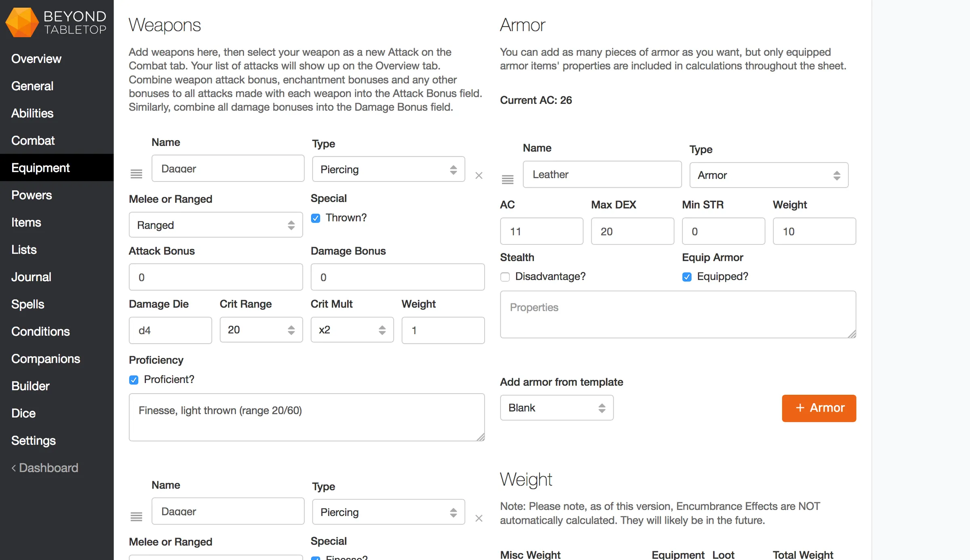Viewport: 970px width, 560px height.
Task: Click the Leather armor Properties text area
Action: (x=677, y=314)
